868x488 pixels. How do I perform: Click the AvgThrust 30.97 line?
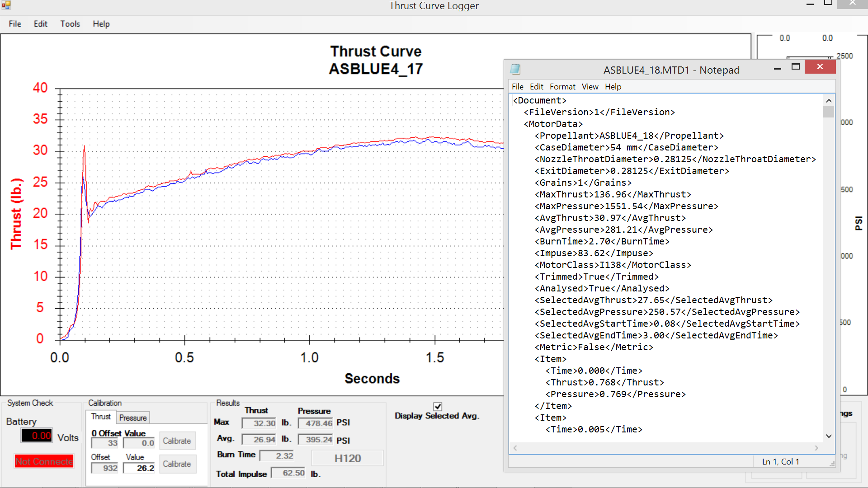[610, 218]
